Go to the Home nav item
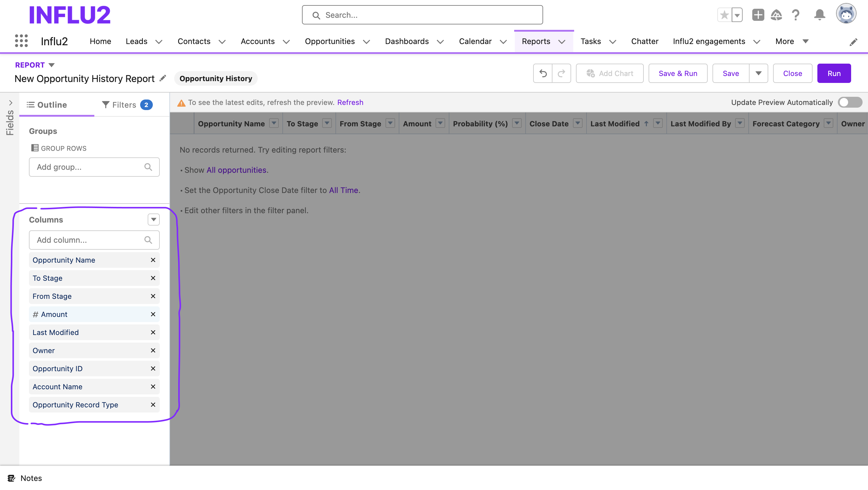 point(100,41)
